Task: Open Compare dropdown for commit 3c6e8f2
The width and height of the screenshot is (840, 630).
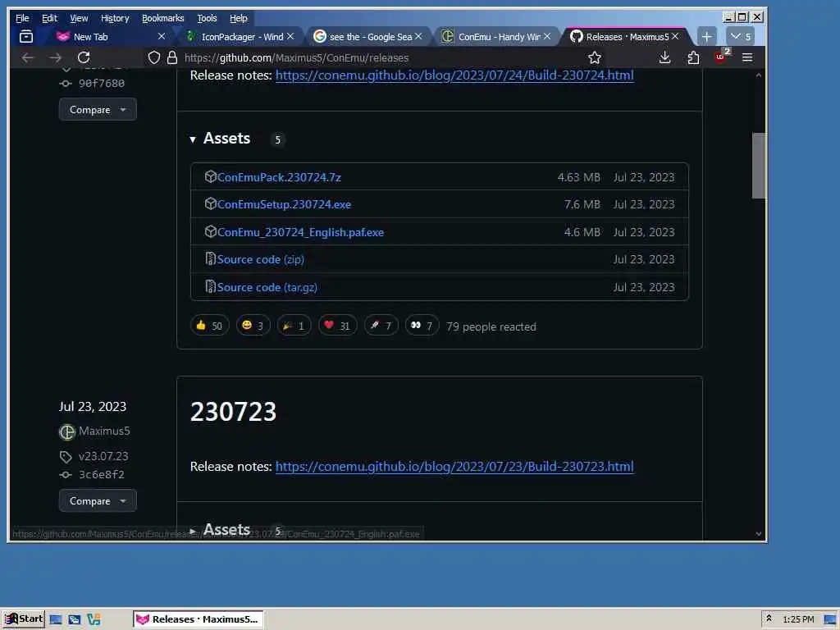Action: tap(98, 501)
